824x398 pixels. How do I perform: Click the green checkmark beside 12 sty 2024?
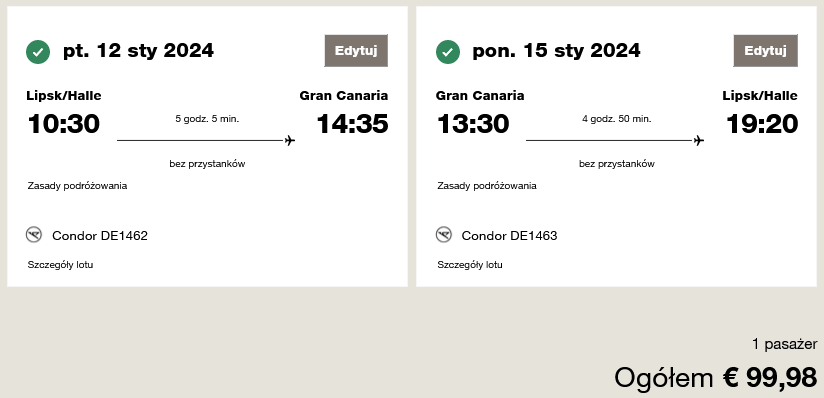[38, 52]
